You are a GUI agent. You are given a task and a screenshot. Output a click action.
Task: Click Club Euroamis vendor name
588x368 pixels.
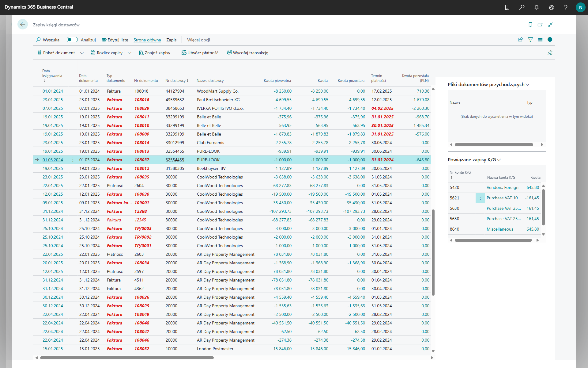pos(210,143)
